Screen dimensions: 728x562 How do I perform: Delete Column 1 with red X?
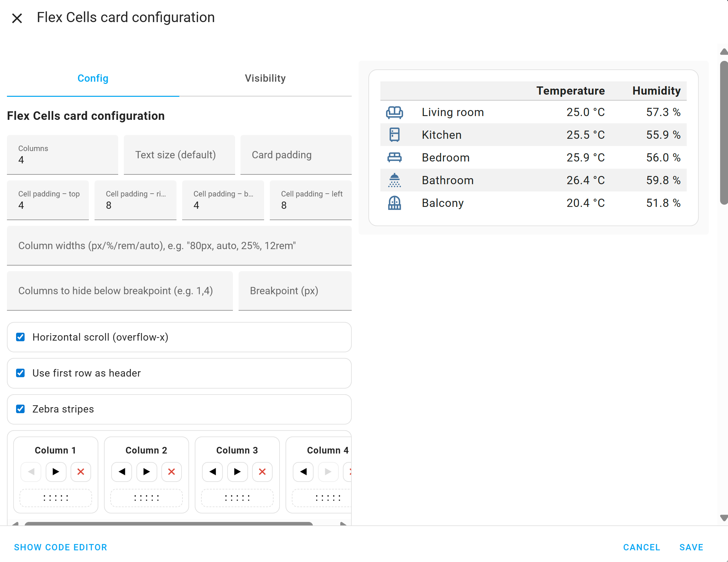pos(81,471)
